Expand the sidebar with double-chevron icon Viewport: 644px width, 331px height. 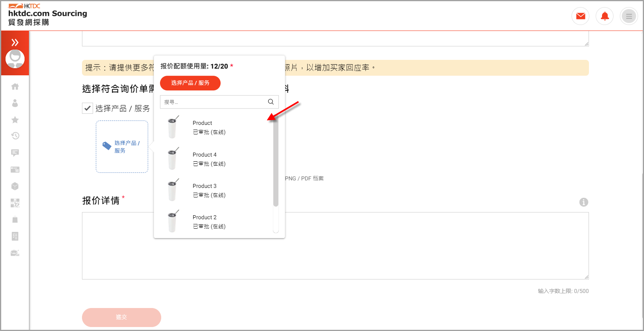[x=15, y=42]
